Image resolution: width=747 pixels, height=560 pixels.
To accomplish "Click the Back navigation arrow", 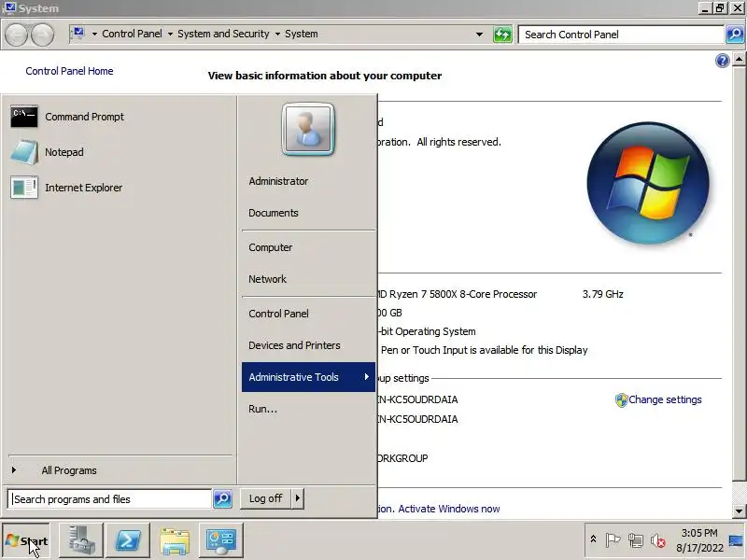I will [16, 35].
